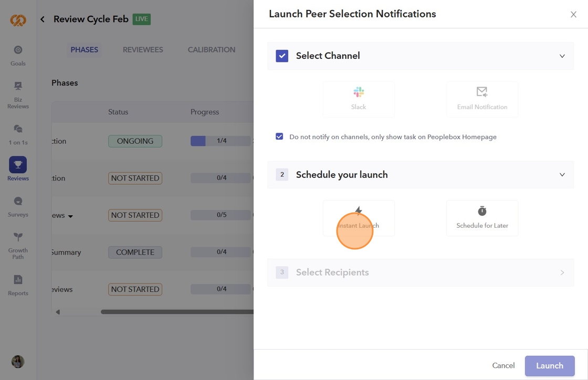588x380 pixels.
Task: Uncheck 'Do not notify on channels' checkbox
Action: click(x=279, y=137)
